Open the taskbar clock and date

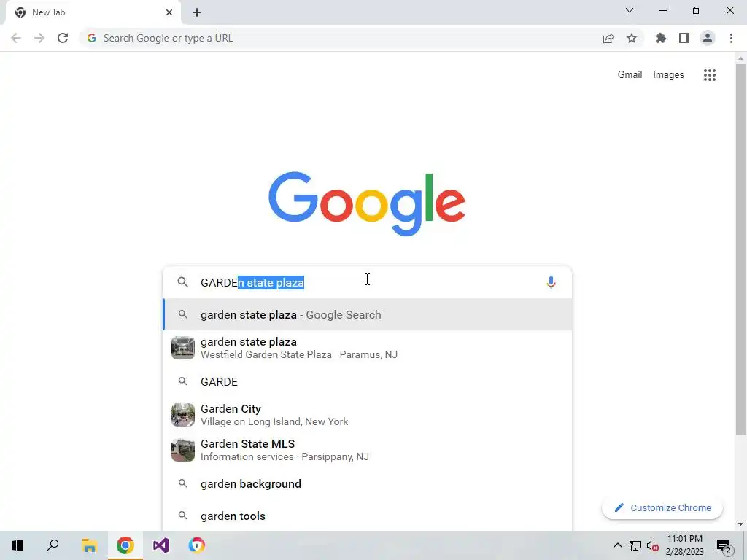684,545
